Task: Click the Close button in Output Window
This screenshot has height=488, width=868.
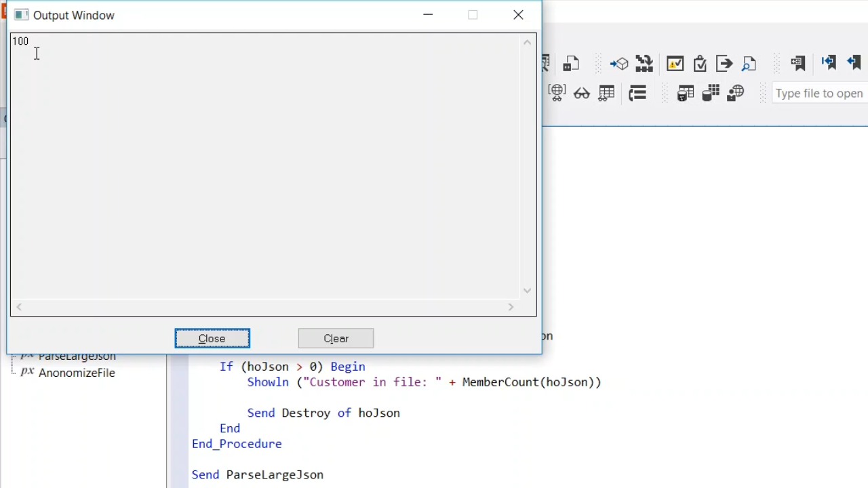Action: pyautogui.click(x=212, y=338)
